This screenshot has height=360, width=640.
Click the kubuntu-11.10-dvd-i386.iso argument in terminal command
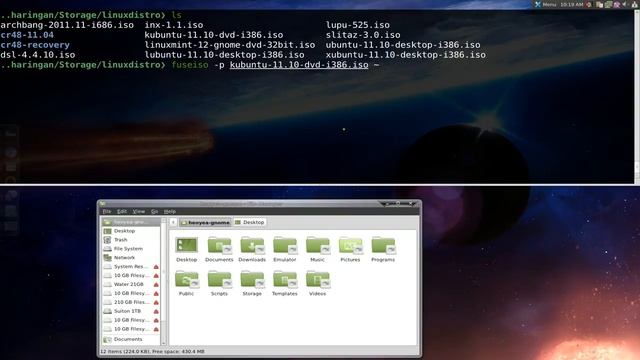[x=299, y=65]
